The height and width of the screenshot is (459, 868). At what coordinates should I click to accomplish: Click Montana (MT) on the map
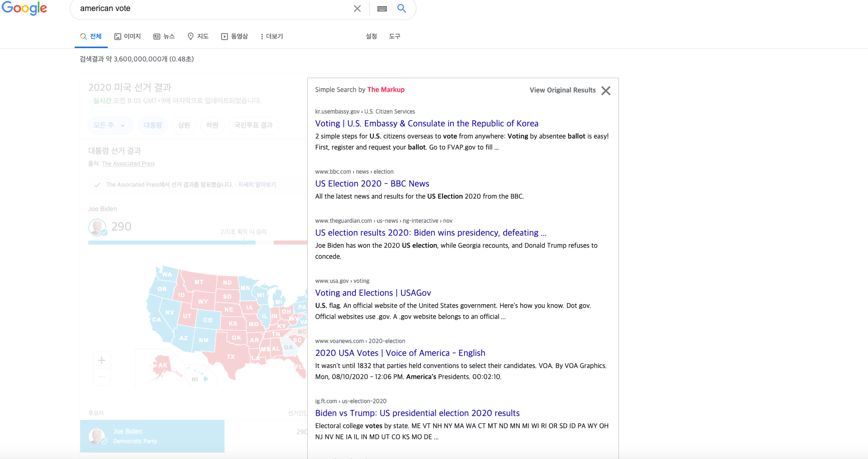[x=199, y=282]
